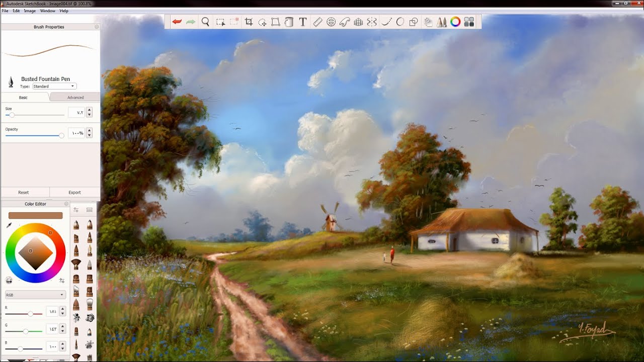Click the Export button
This screenshot has width=644, height=362.
point(75,193)
